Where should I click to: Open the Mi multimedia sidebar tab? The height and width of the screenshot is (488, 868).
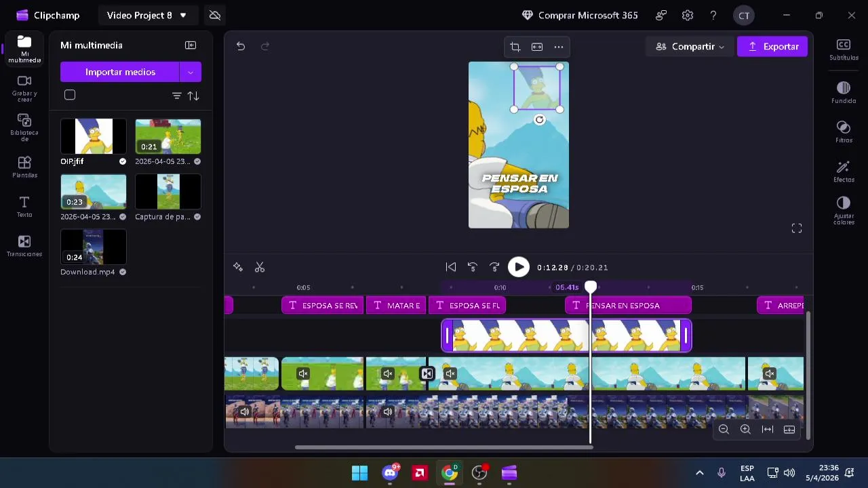pos(24,49)
